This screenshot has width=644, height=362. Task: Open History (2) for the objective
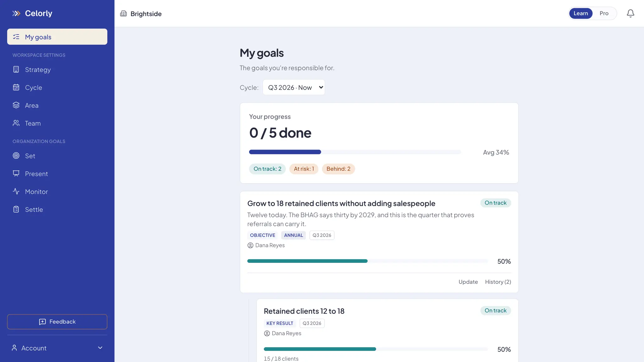(498, 282)
